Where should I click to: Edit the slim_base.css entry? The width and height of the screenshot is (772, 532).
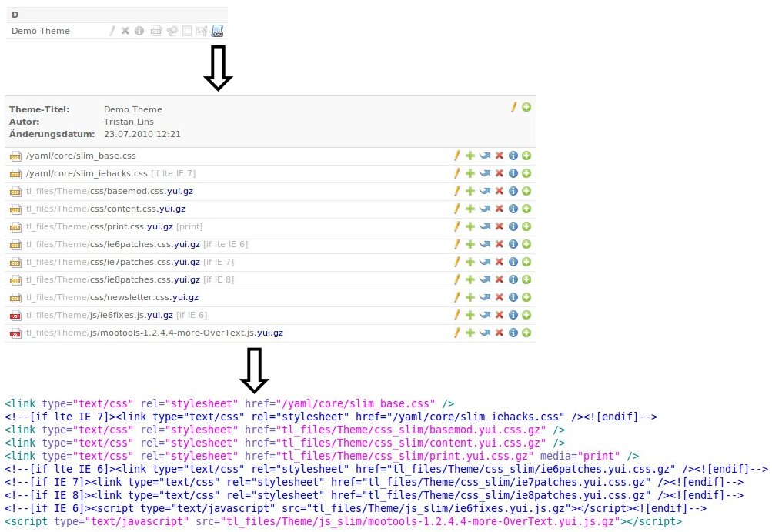[x=456, y=156]
